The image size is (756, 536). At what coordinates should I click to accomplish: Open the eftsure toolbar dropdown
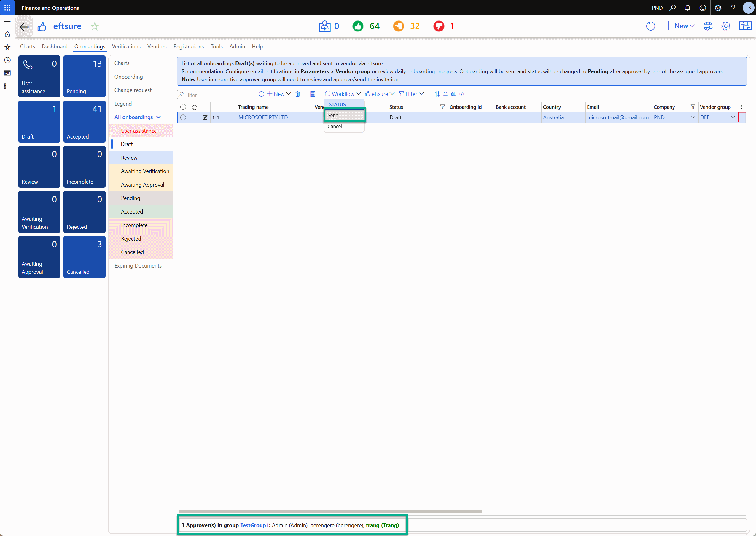coord(380,94)
